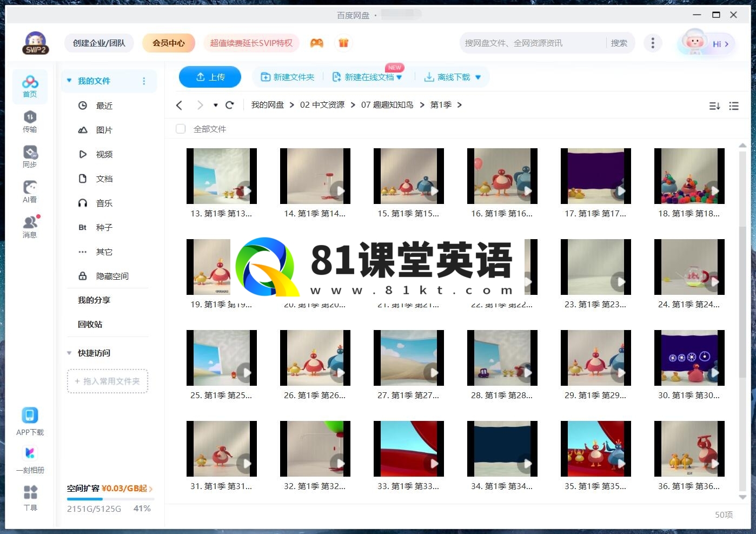Open the 一刻相册 album icon
The width and height of the screenshot is (756, 534).
[x=30, y=459]
